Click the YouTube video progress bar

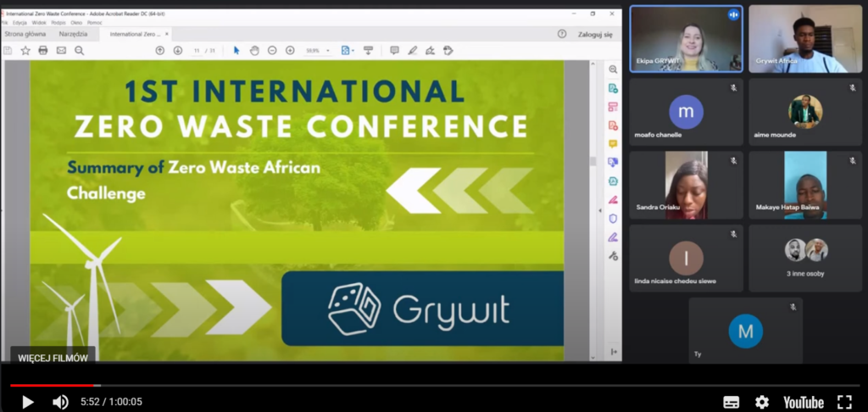434,385
